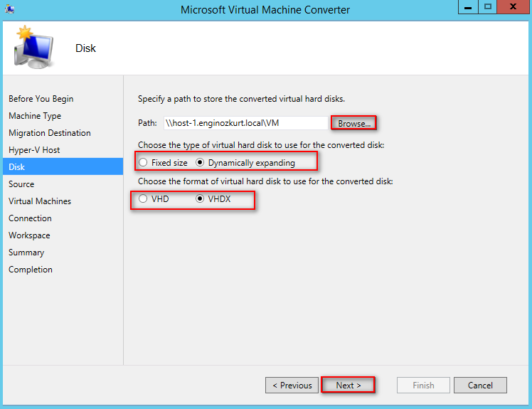Open the Before You Begin step
The image size is (532, 409).
click(41, 99)
